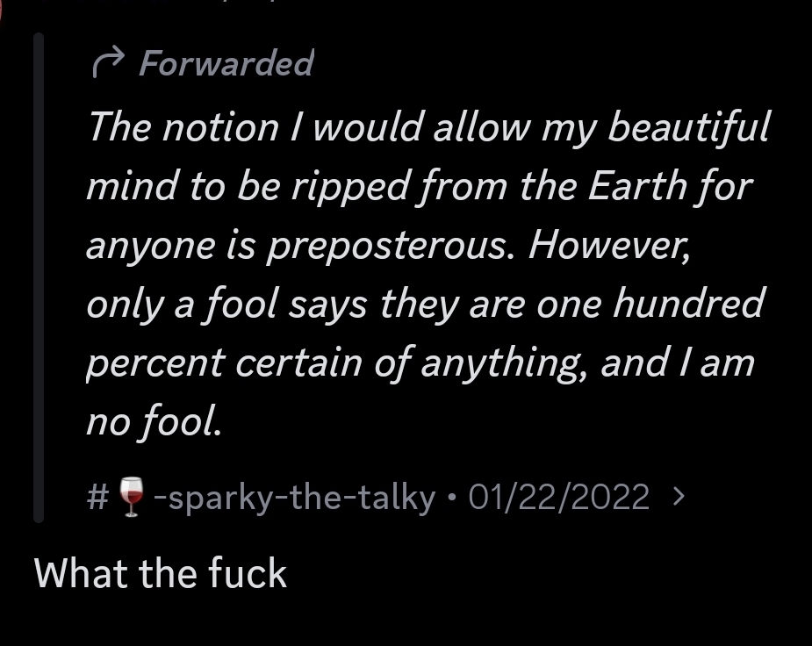Click the wine glass emoji in channel name
Viewport: 812px width, 646px height.
click(130, 498)
